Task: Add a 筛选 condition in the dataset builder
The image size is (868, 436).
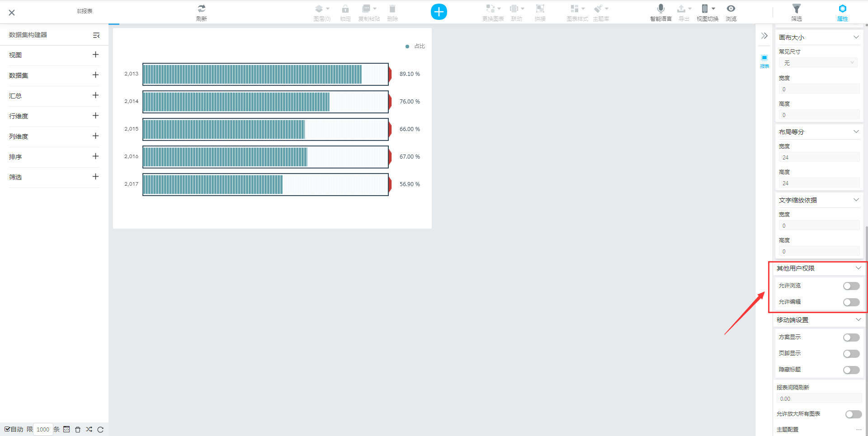Action: (95, 177)
